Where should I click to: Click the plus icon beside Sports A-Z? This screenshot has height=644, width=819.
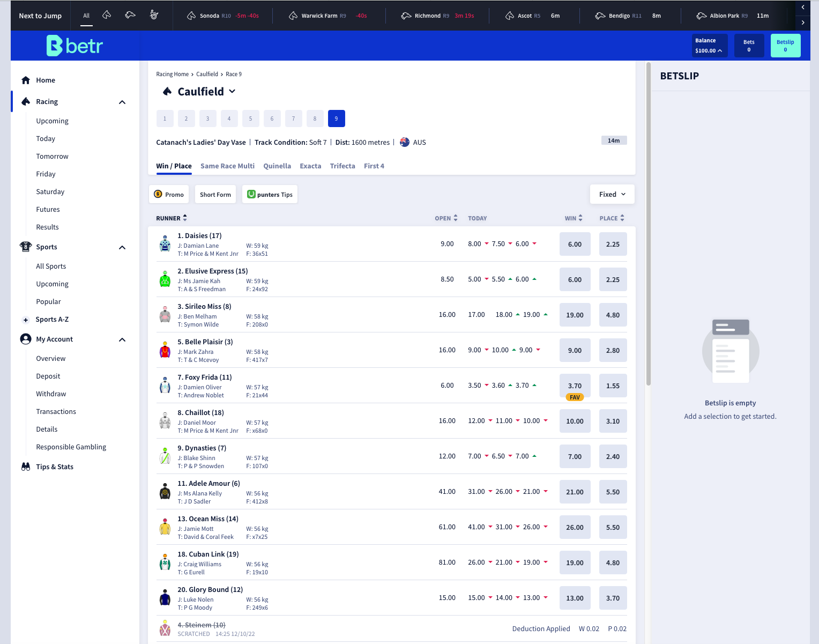pos(25,320)
